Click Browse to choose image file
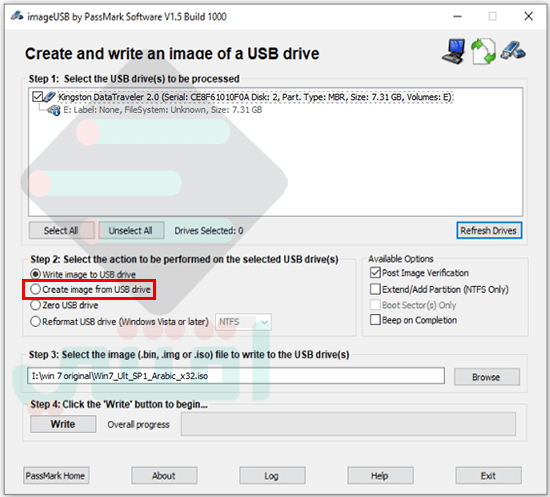The height and width of the screenshot is (497, 550). (x=487, y=377)
